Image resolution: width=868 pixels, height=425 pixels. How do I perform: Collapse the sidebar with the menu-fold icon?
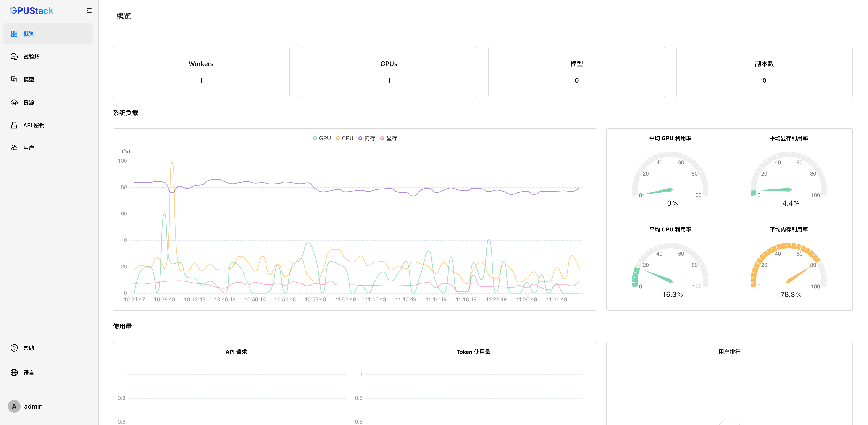pyautogui.click(x=89, y=11)
